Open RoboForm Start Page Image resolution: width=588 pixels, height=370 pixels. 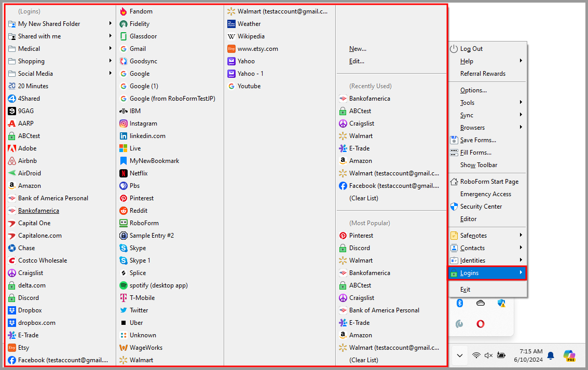(487, 182)
